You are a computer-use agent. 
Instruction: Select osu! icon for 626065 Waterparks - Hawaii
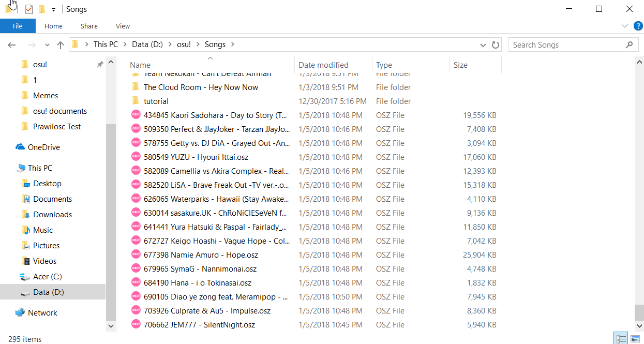(x=136, y=199)
